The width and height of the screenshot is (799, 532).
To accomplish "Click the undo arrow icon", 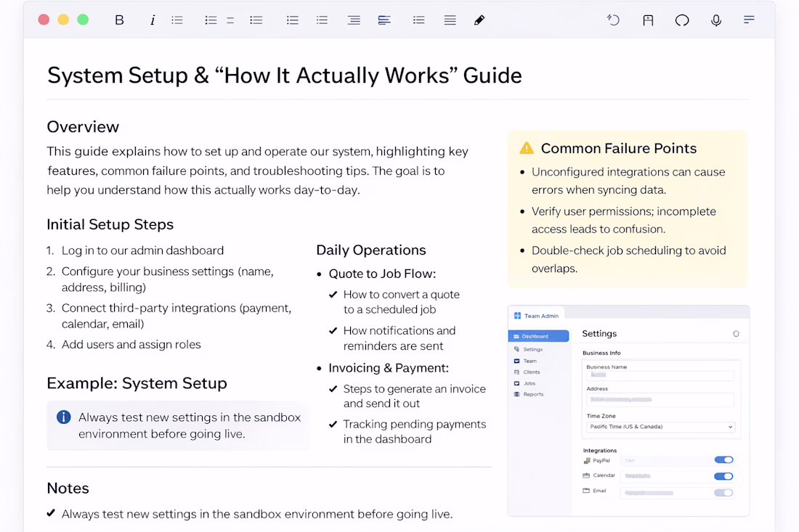I will [x=613, y=20].
